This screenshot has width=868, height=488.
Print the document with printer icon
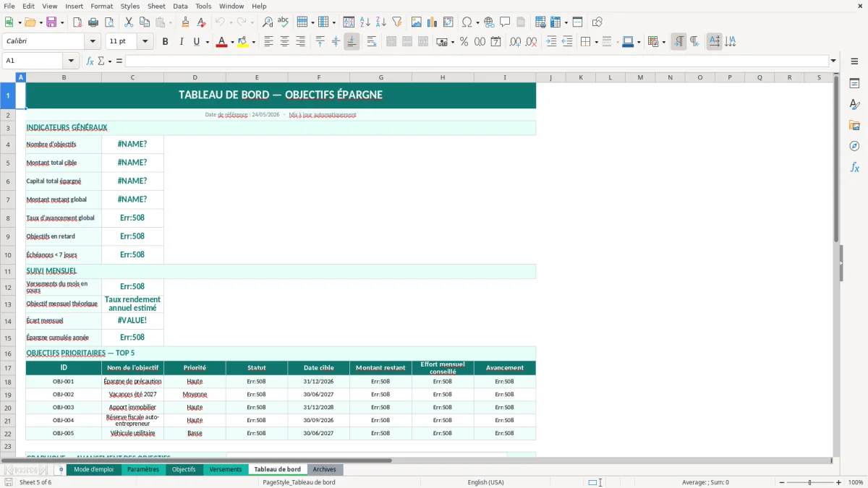pos(93,22)
